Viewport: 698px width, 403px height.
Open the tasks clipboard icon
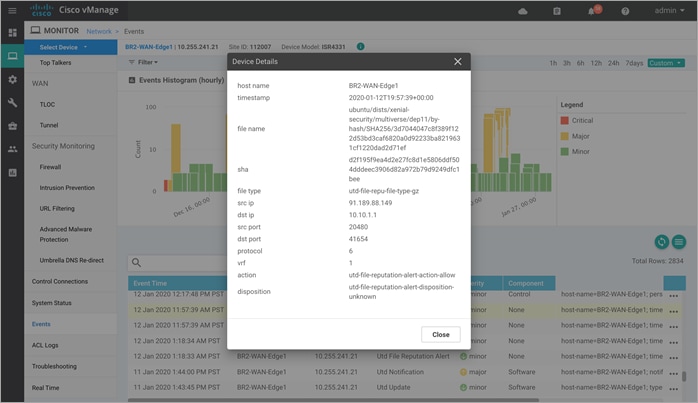(x=556, y=11)
